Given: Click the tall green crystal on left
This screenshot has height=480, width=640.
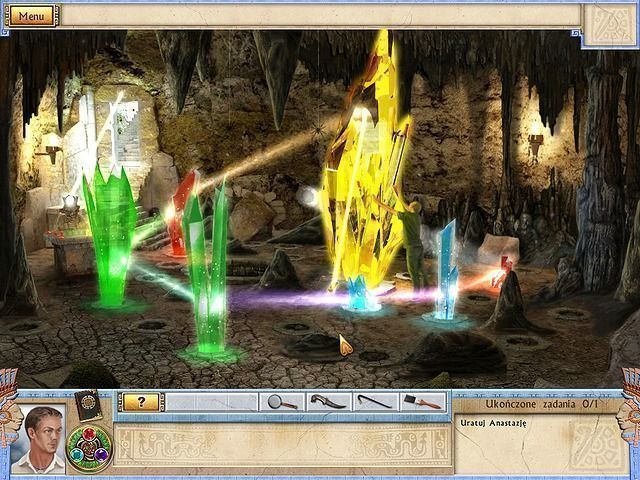Looking at the screenshot, I should pos(110,235).
